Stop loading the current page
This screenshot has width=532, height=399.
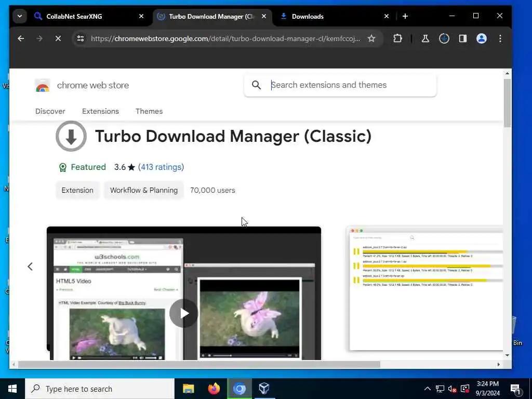58,38
